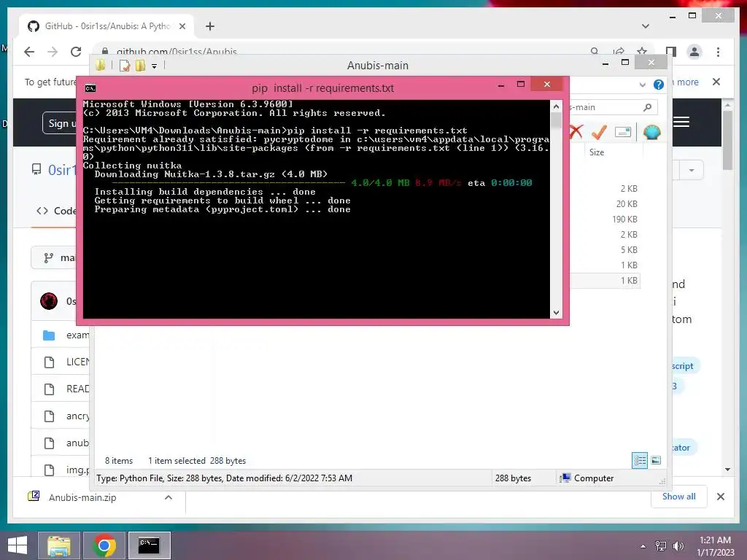Click search magnifier in Anubis-main explorer

[647, 108]
